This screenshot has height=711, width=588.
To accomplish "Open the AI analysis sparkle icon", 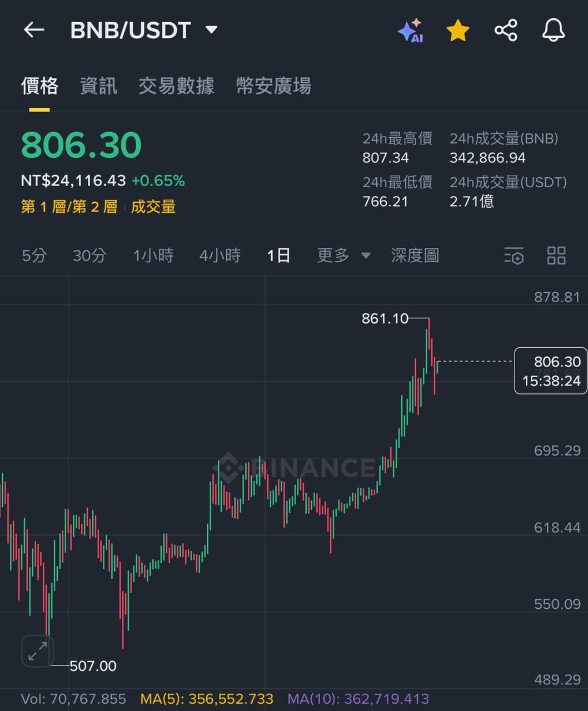I will pos(411,31).
